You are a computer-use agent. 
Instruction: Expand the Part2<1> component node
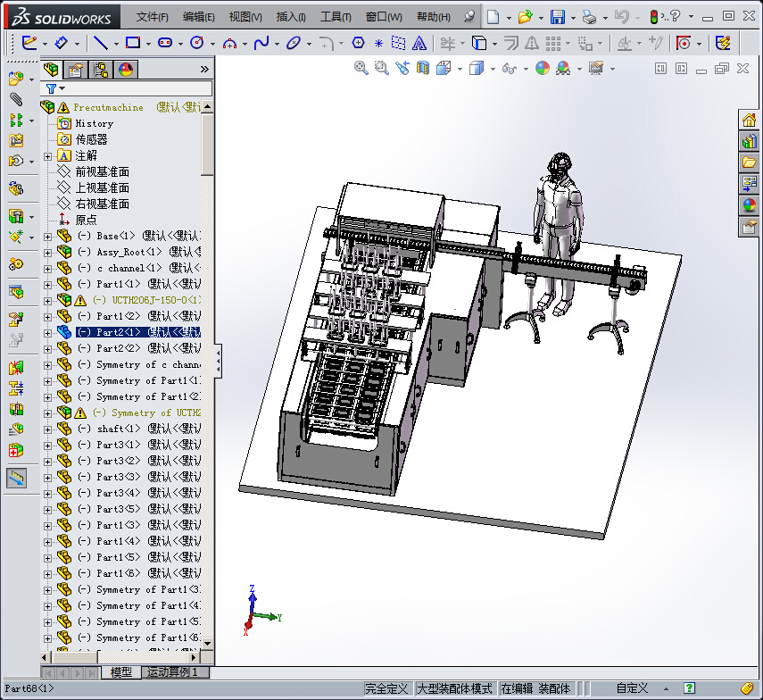(x=47, y=333)
